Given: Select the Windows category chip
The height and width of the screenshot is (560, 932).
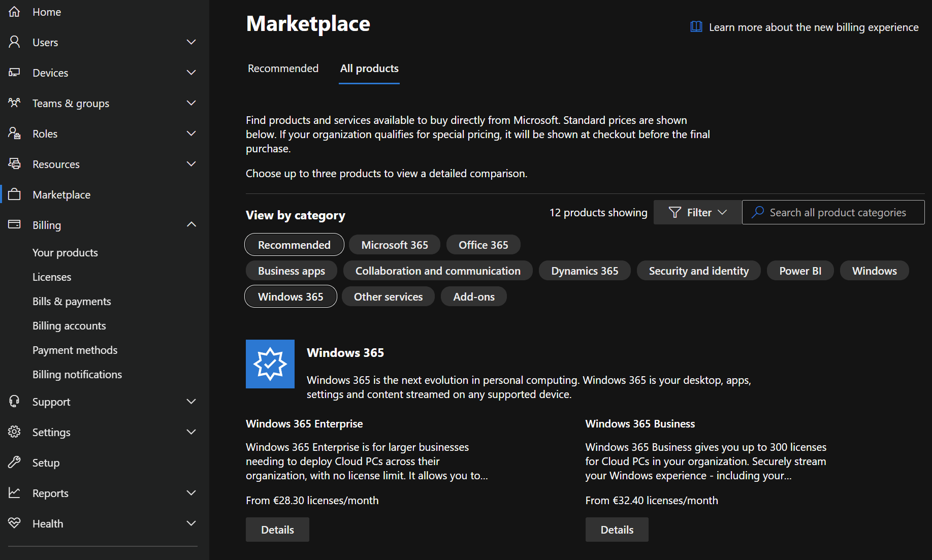Looking at the screenshot, I should (874, 271).
